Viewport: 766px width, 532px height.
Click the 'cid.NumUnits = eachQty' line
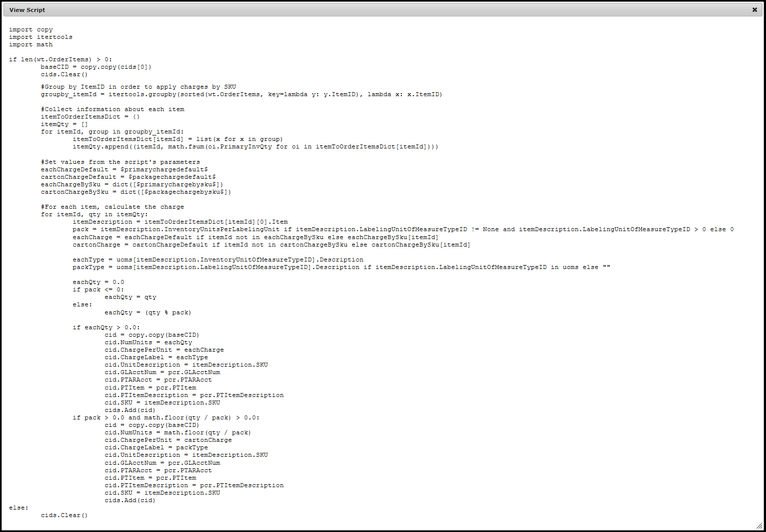click(148, 342)
